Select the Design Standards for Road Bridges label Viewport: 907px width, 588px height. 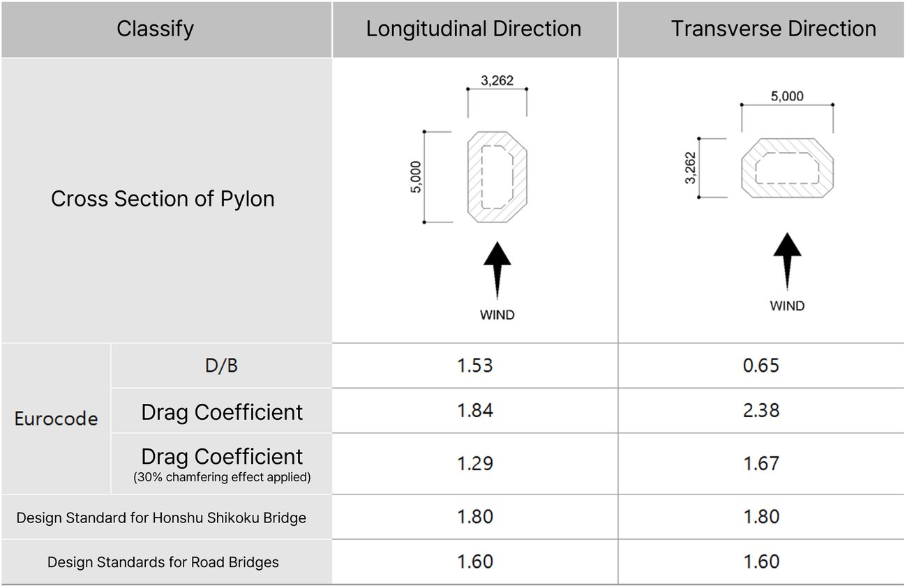pos(163,562)
